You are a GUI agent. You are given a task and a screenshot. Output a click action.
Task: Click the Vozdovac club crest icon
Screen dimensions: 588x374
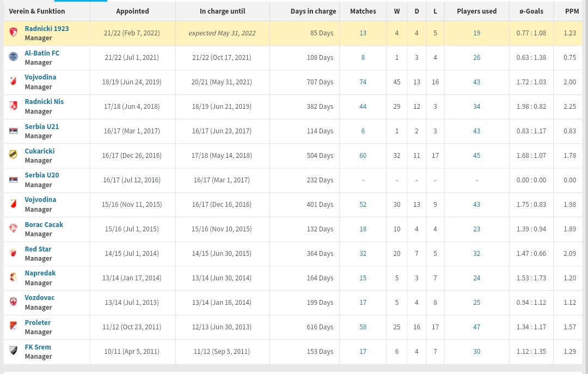tap(13, 302)
